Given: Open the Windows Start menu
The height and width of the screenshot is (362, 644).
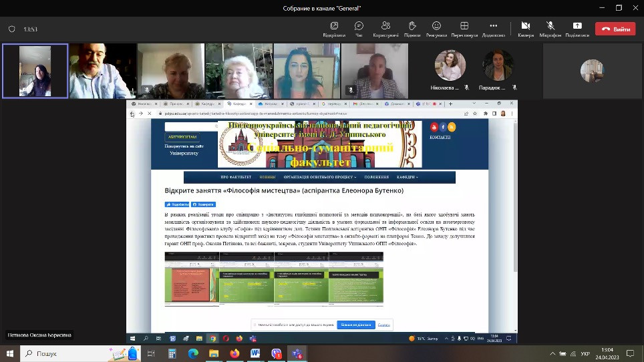Looking at the screenshot, I should tap(10, 353).
